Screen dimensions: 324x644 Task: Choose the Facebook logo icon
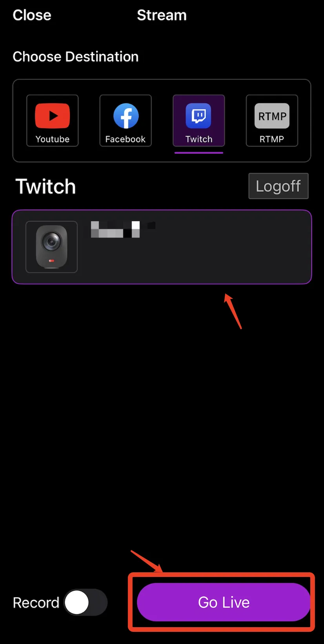[x=126, y=116]
